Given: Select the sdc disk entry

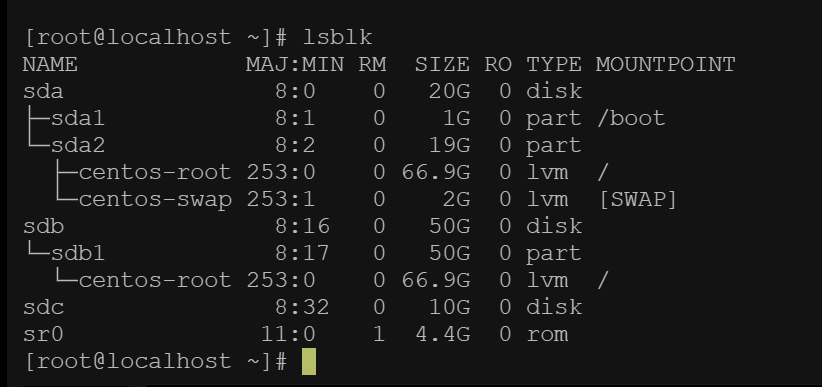Looking at the screenshot, I should pos(43,307).
